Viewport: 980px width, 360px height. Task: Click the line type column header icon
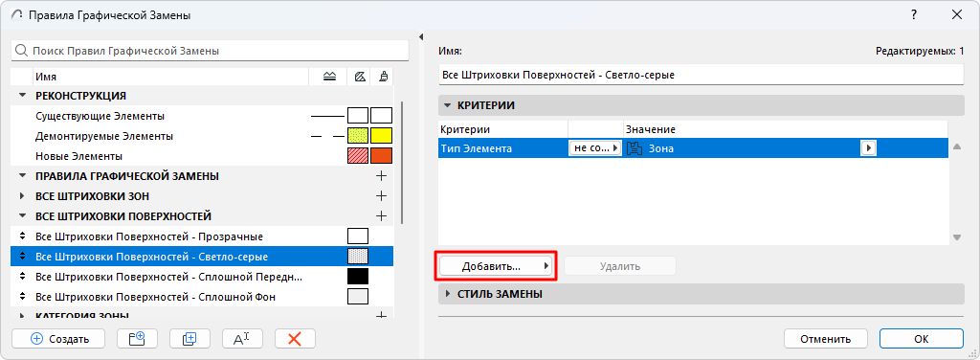pyautogui.click(x=329, y=77)
